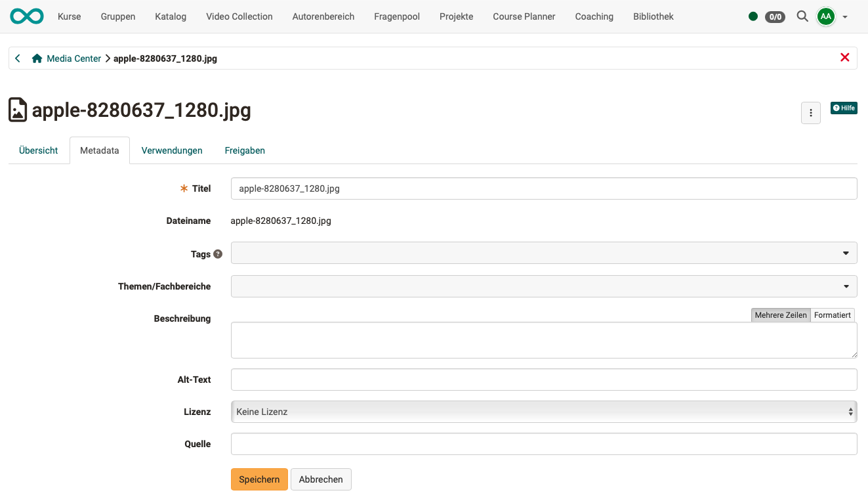Click the back arrow in the breadcrumb bar
The image size is (868, 501).
pos(17,58)
